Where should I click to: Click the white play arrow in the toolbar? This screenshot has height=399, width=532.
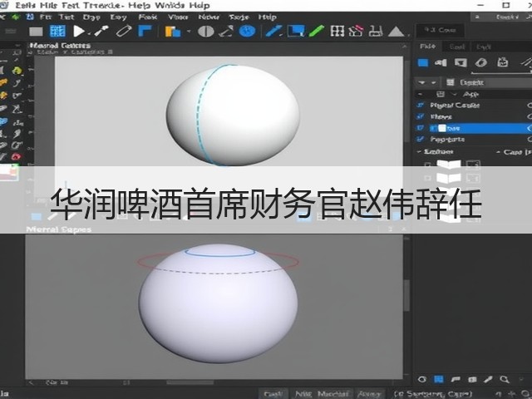point(79,32)
